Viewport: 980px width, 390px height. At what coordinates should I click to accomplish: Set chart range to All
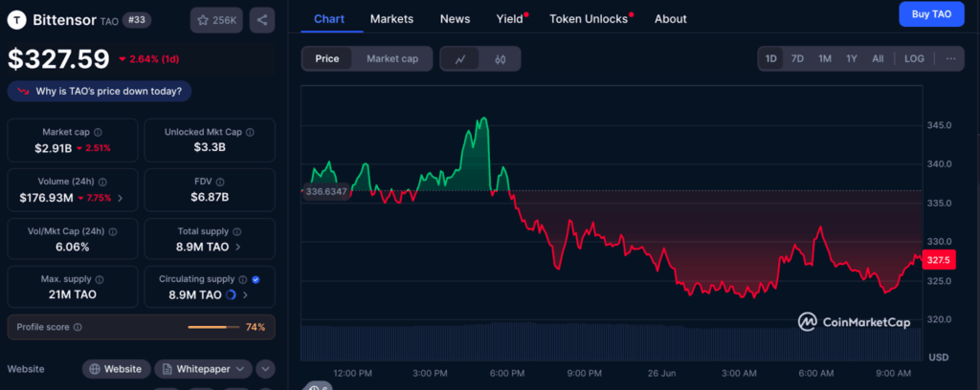879,58
